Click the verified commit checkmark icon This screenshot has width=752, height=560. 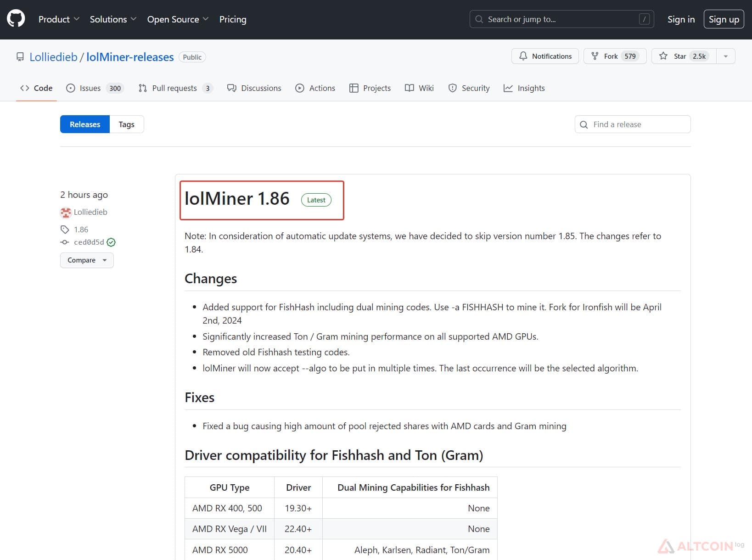(111, 242)
